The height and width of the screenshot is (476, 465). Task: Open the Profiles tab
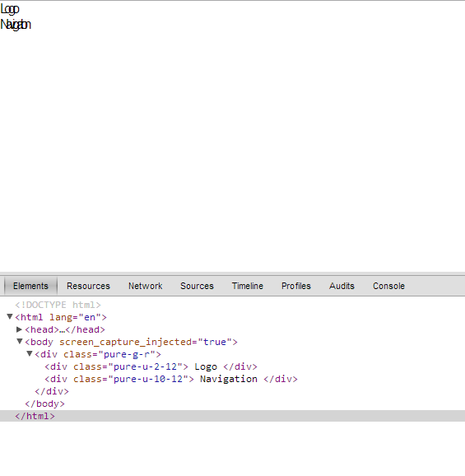pyautogui.click(x=296, y=286)
